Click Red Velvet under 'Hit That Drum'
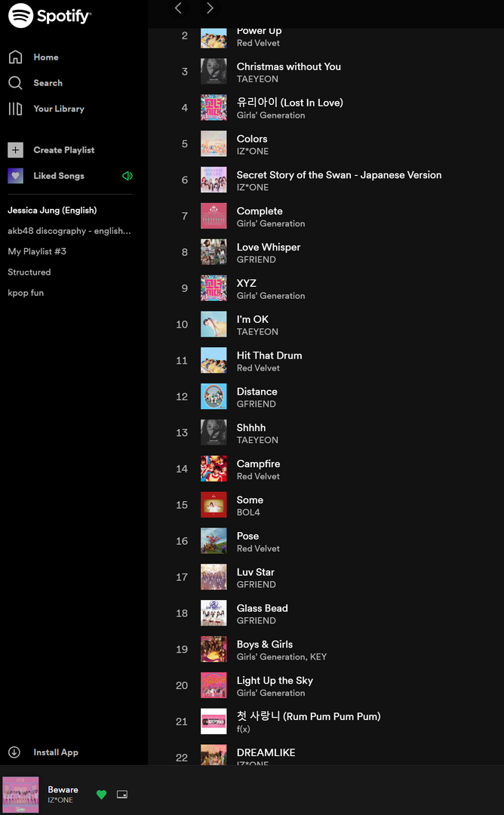The height and width of the screenshot is (815, 504). click(258, 368)
